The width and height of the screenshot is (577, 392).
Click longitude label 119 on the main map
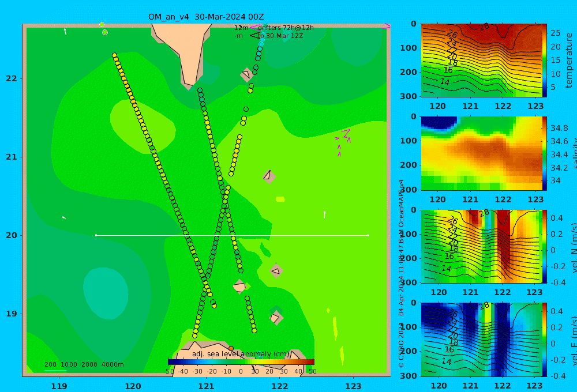pyautogui.click(x=59, y=386)
